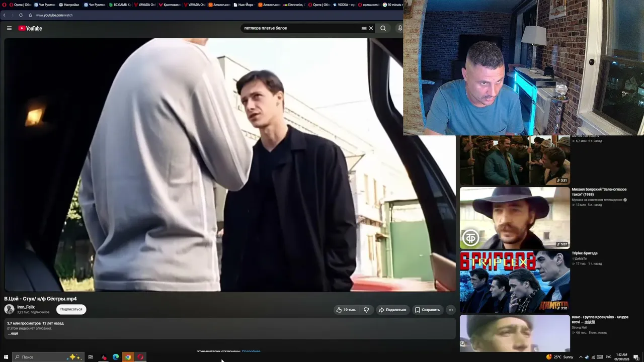Image resolution: width=644 pixels, height=362 pixels.
Task: Clear the YouTube search query
Action: [x=371, y=28]
